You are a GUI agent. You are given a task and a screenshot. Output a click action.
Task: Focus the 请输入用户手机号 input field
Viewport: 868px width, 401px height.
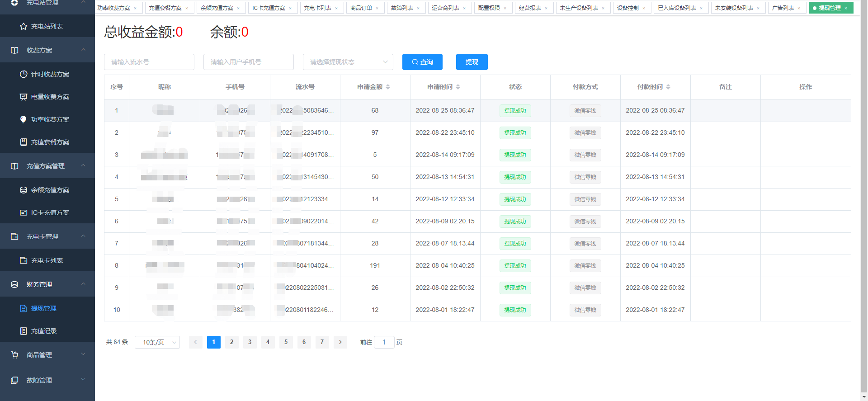pos(249,62)
